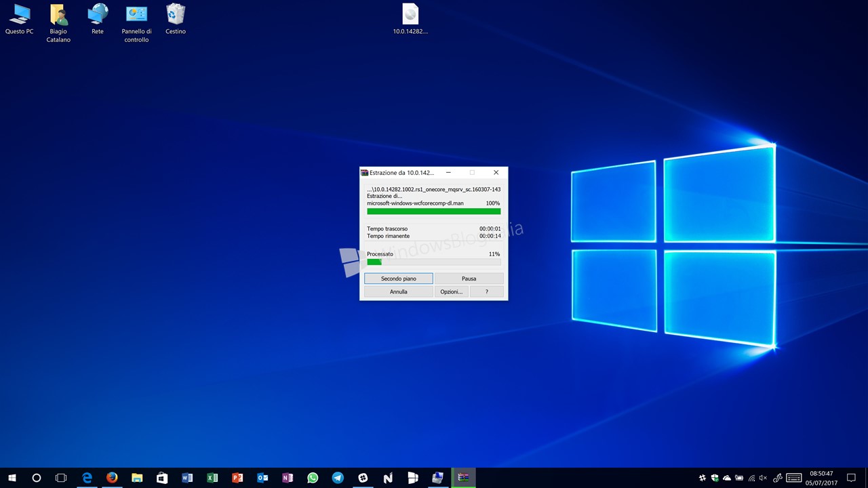Select the Cestino recycle bin icon
This screenshot has height=488, width=868.
176,19
